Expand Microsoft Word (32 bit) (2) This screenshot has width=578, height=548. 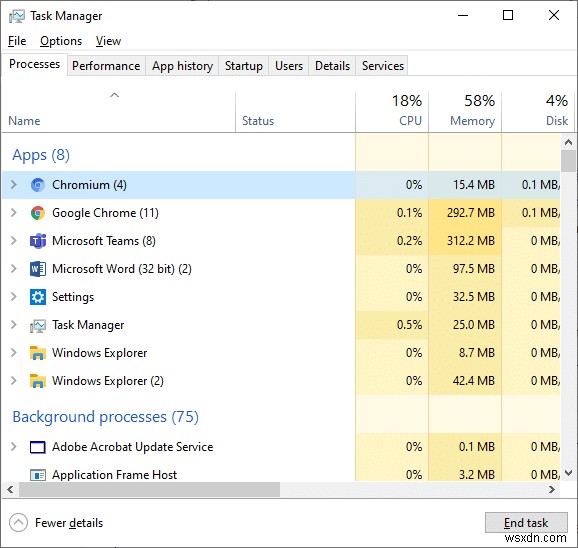(x=14, y=269)
